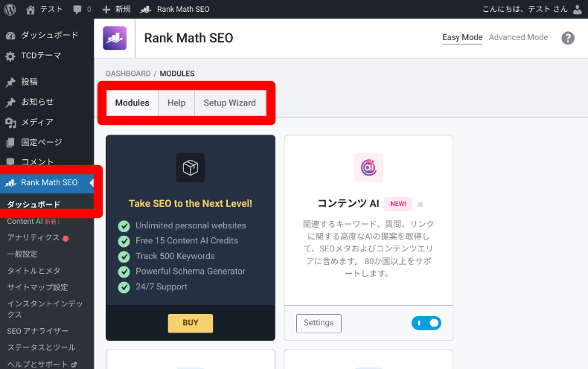Screen dimensions: 588x369
Task: Toggle the Content AI module switch
Action: [x=426, y=323]
